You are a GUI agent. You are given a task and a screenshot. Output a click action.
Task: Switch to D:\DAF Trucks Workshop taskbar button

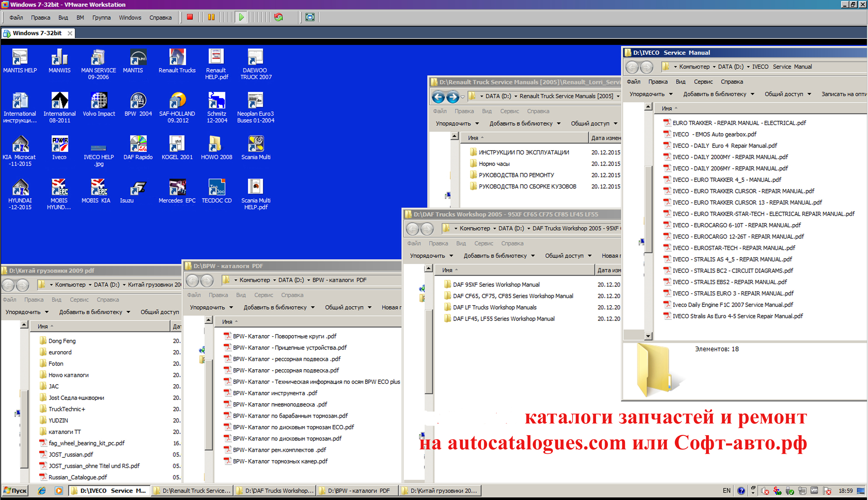[x=276, y=490]
